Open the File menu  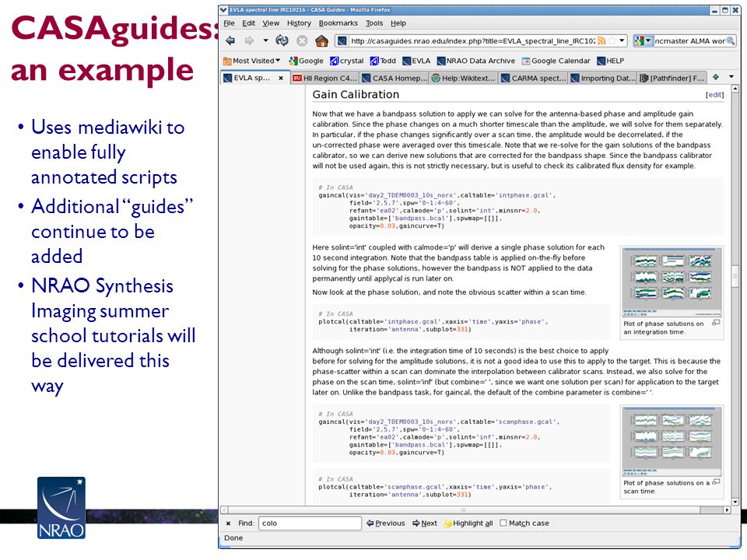[x=229, y=23]
